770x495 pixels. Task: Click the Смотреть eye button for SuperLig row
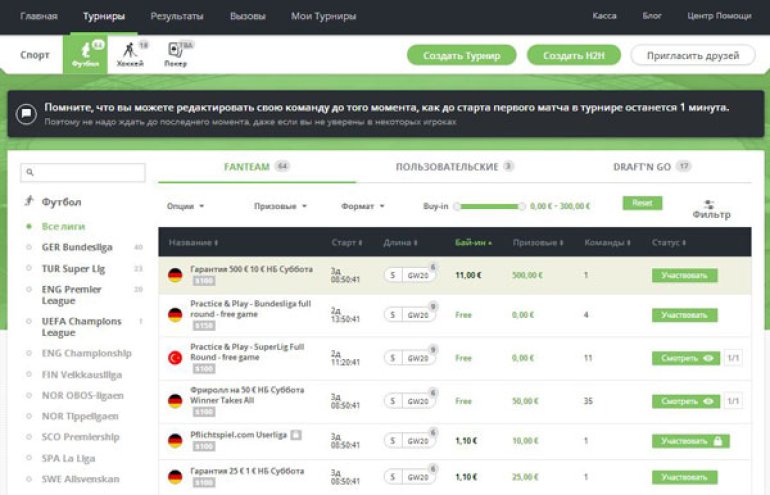[685, 358]
